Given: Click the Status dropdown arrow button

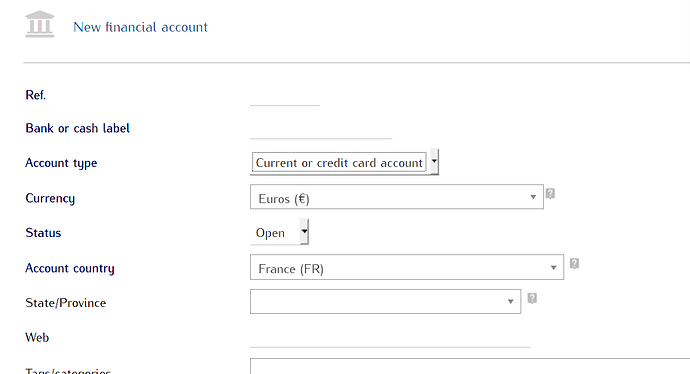Looking at the screenshot, I should [304, 231].
